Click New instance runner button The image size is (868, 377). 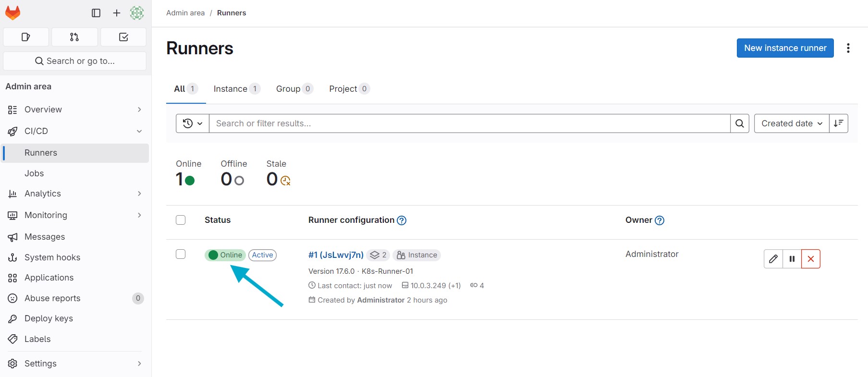coord(785,48)
